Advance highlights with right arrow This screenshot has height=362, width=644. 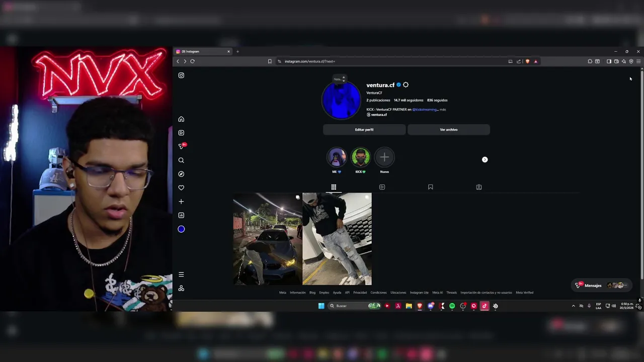485,160
